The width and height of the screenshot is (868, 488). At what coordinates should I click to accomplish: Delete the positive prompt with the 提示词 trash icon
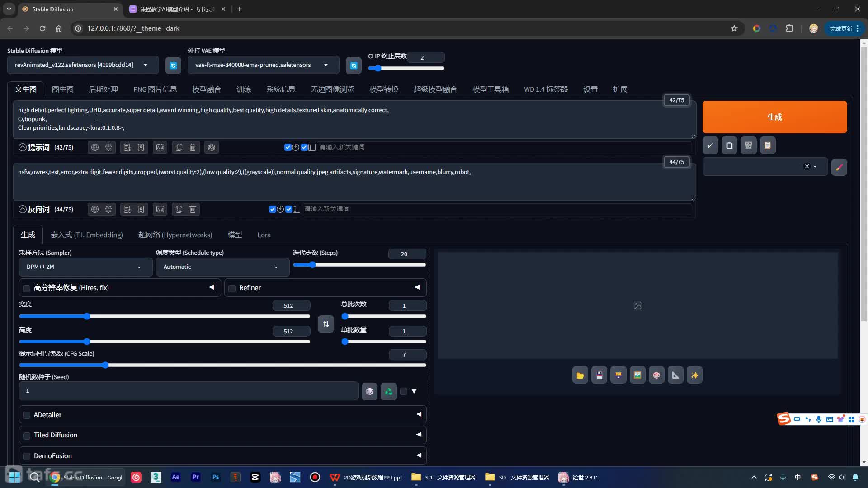(x=193, y=147)
